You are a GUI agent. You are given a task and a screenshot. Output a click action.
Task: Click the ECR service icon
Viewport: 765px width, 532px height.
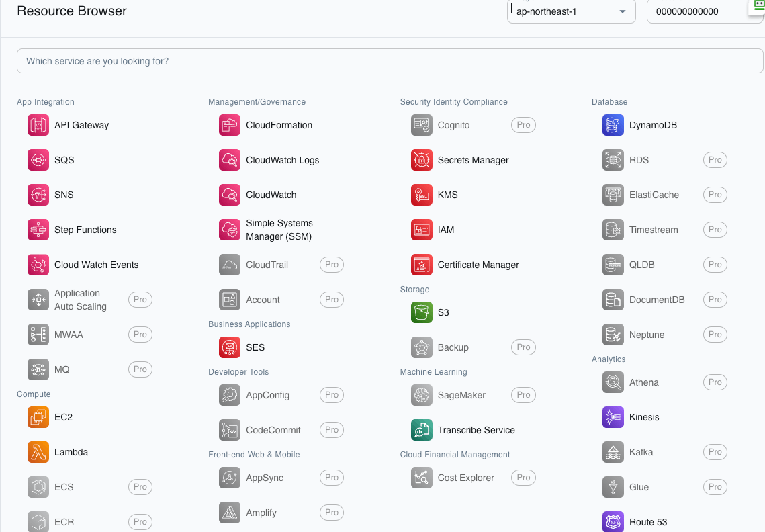tap(38, 521)
